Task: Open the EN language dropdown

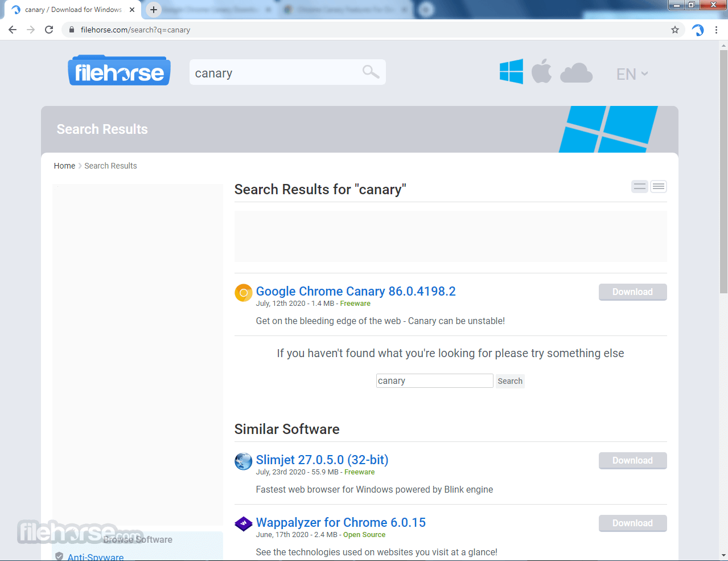Action: pyautogui.click(x=632, y=74)
